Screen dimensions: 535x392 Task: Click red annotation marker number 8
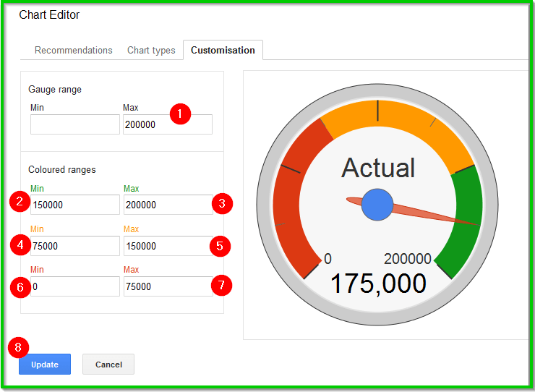(19, 346)
